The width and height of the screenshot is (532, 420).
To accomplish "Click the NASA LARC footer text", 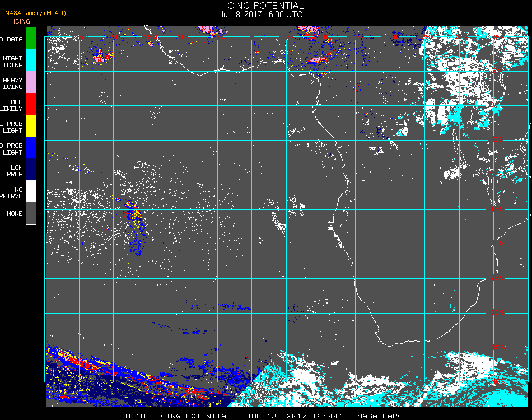I will coord(380,416).
